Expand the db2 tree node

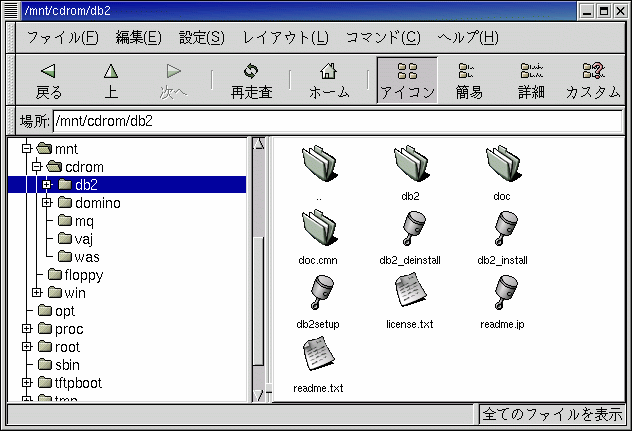[47, 185]
